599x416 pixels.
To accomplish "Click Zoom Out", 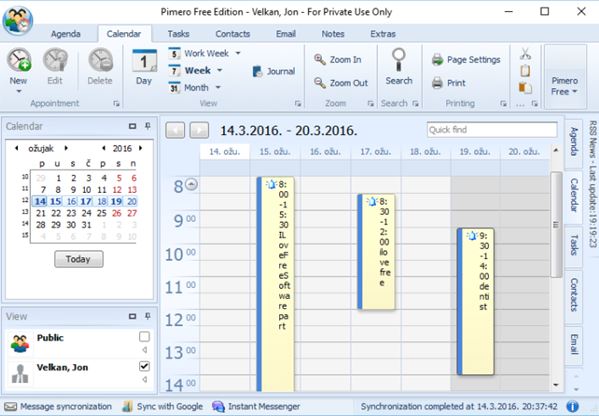I will (341, 83).
